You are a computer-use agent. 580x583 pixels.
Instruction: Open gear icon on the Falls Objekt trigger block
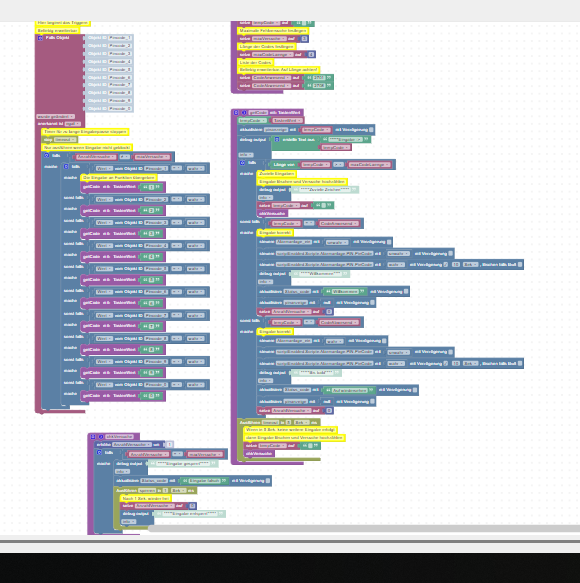40,38
